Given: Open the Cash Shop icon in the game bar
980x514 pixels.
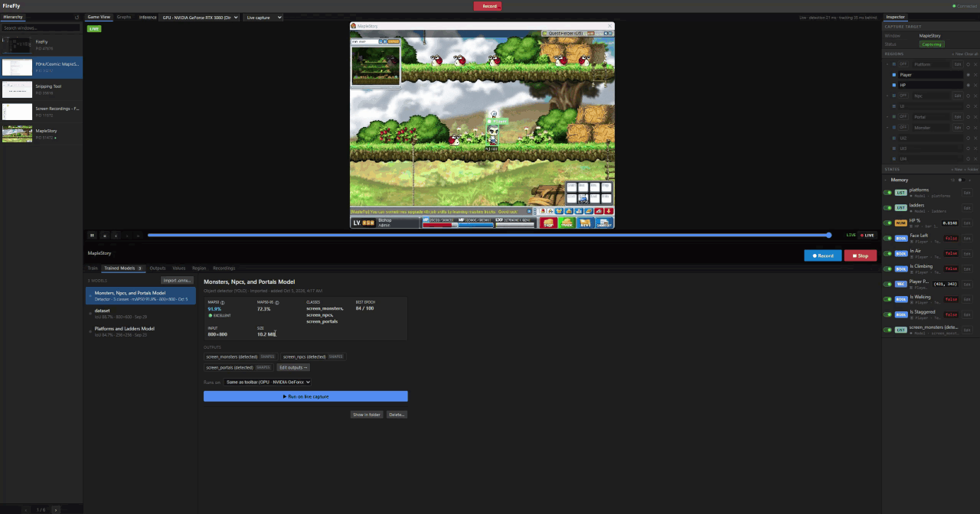Looking at the screenshot, I should (x=548, y=223).
